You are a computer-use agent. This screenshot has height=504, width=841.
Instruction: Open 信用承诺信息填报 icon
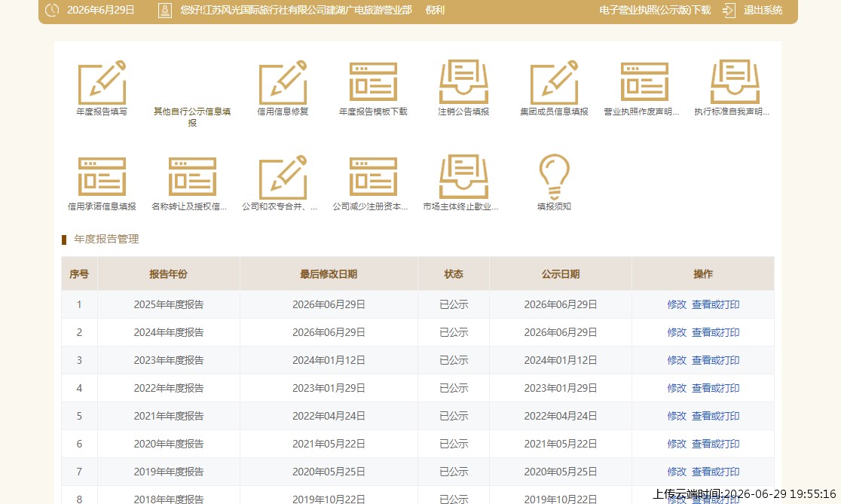[x=102, y=177]
